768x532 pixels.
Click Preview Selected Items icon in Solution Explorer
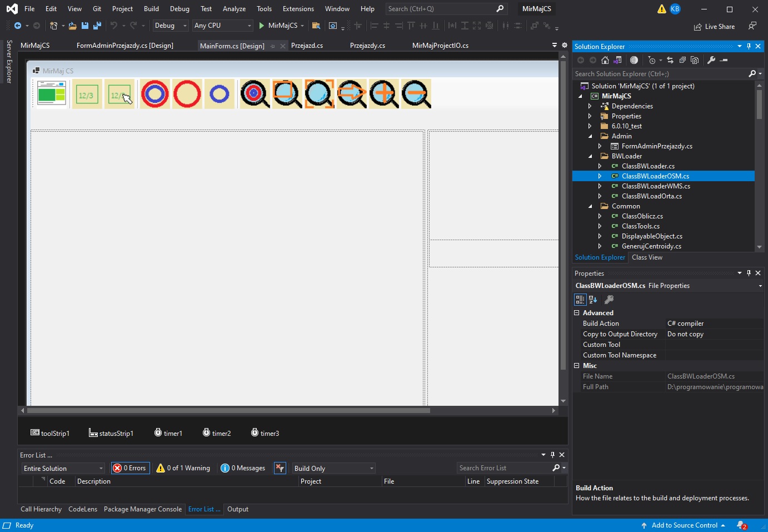(x=724, y=60)
